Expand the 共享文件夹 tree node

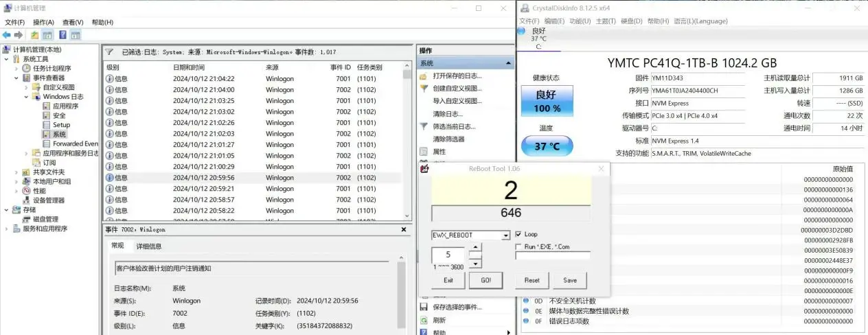coord(16,172)
